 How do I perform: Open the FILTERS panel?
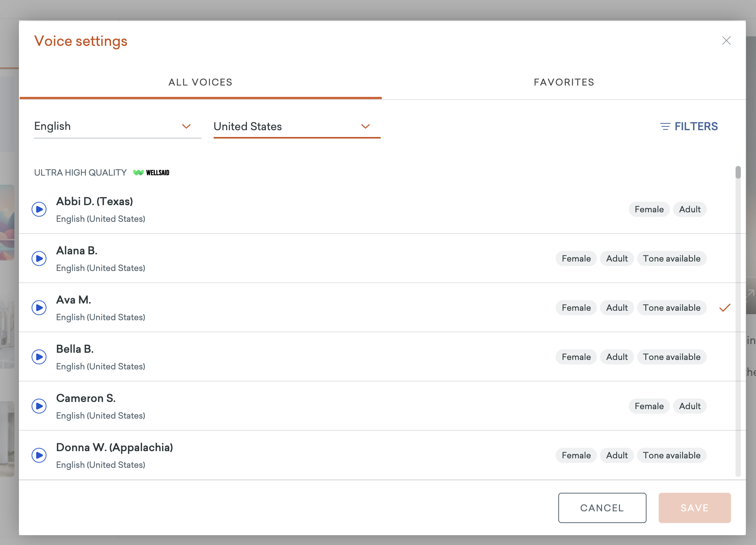click(689, 126)
